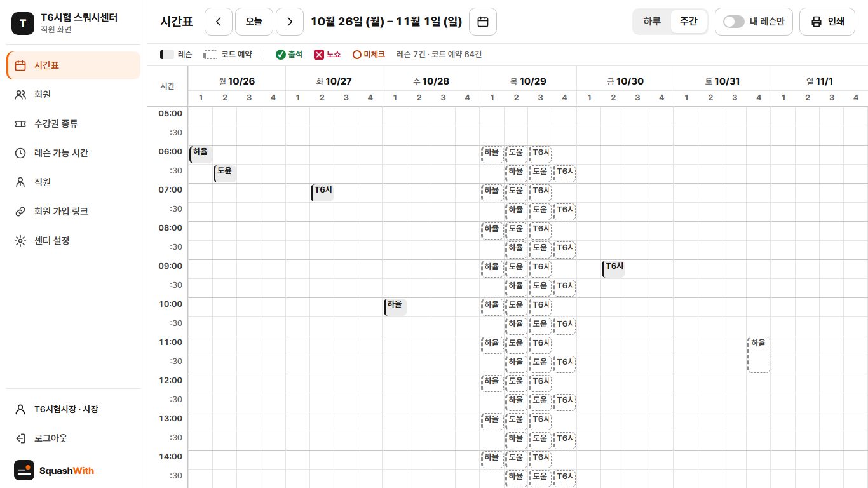The height and width of the screenshot is (488, 868).
Task: Go to the 회원 page
Action: (x=73, y=95)
